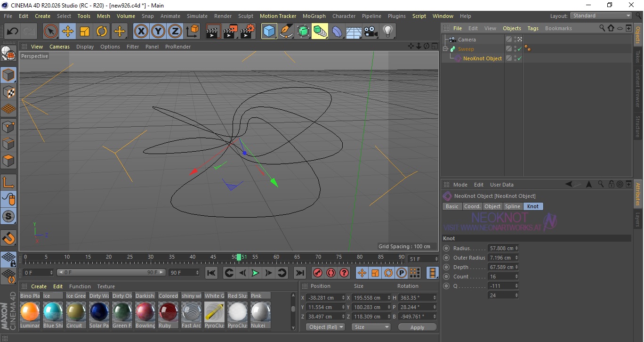Go to end of animation
This screenshot has width=644, height=342.
(x=299, y=273)
